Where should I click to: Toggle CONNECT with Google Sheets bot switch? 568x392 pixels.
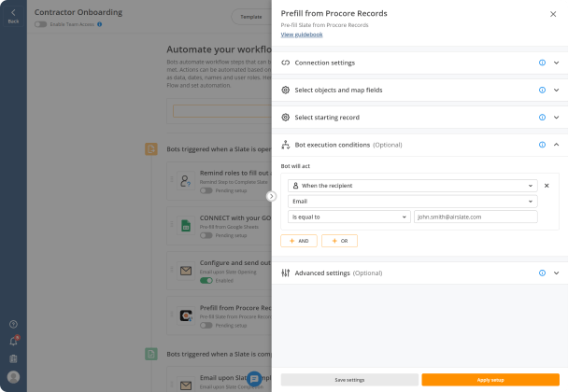[206, 235]
